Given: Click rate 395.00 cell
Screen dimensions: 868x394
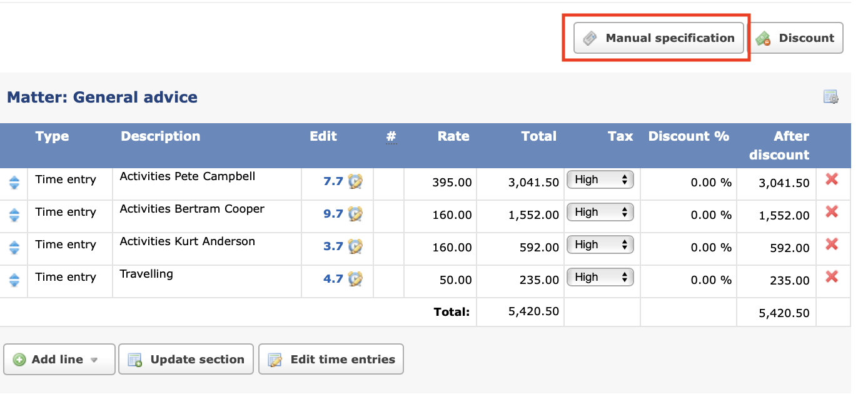Looking at the screenshot, I should tap(452, 183).
